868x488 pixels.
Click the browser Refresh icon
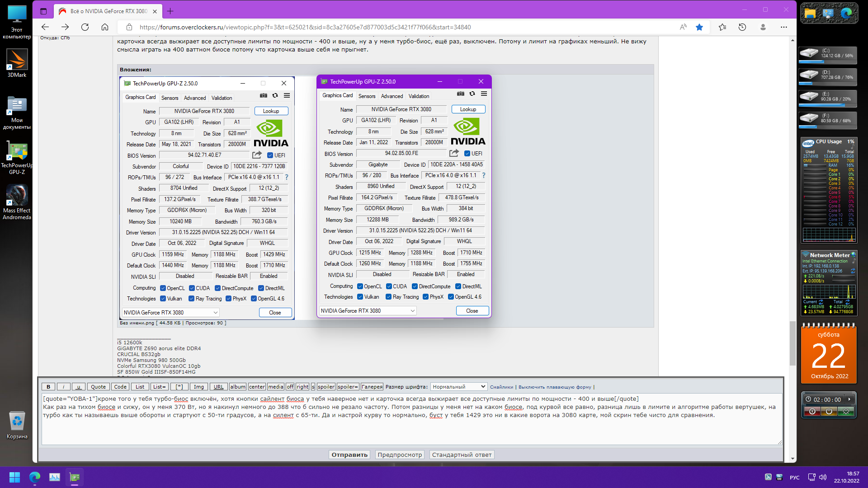85,27
